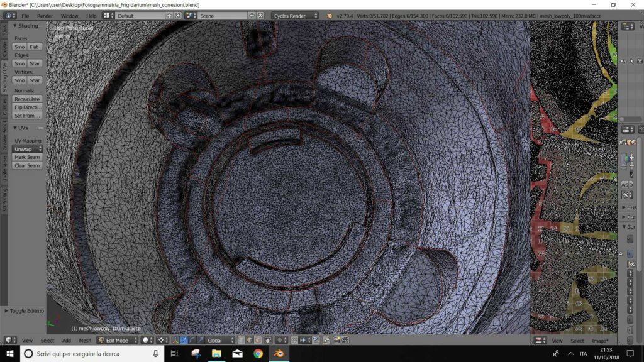This screenshot has height=362, width=644.
Task: Click Clear Seam button
Action: pos(27,165)
